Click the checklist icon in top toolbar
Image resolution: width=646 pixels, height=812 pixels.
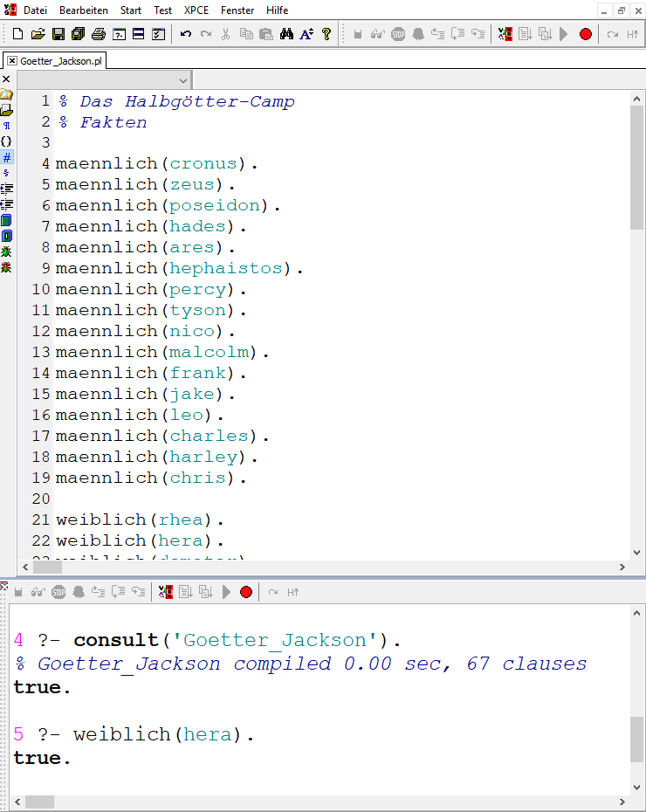[158, 34]
